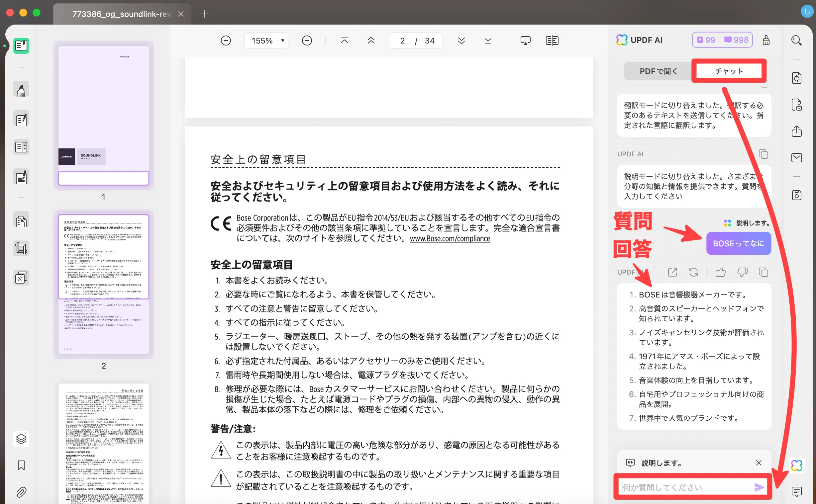Select page 3 thumbnail

[103, 443]
